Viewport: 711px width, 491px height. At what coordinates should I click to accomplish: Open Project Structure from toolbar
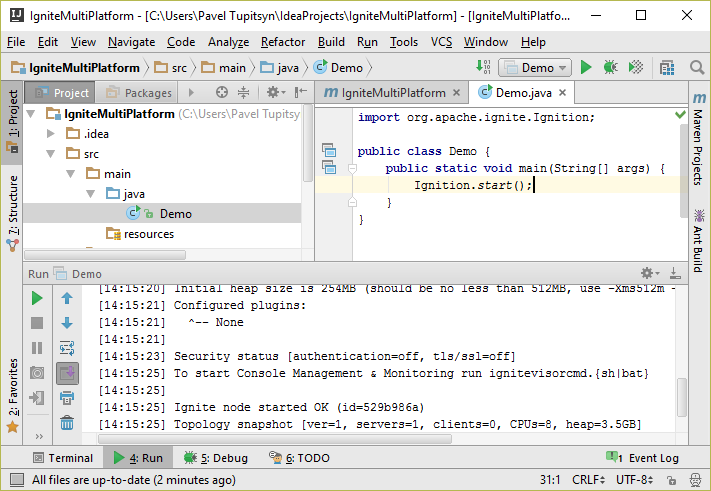point(667,68)
